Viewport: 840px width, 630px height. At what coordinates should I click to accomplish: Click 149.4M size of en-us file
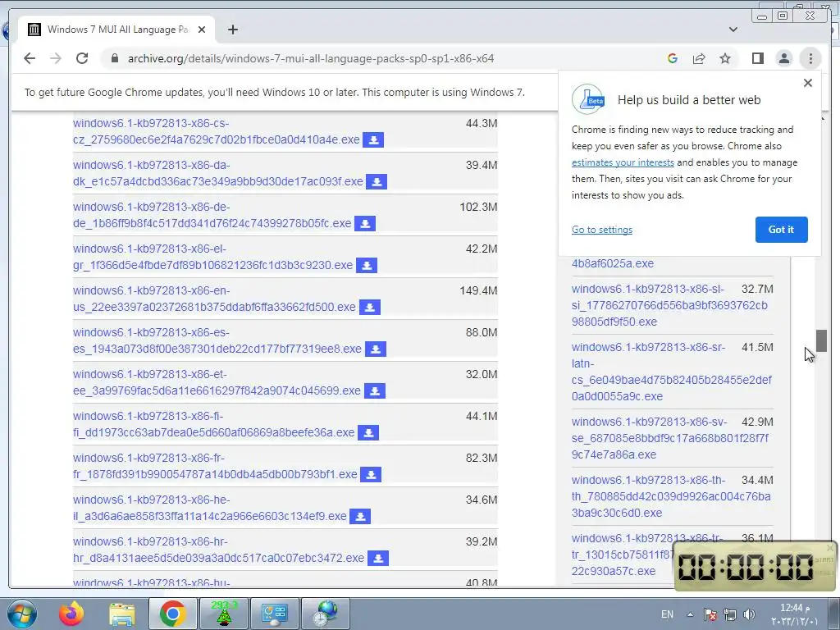tap(478, 290)
